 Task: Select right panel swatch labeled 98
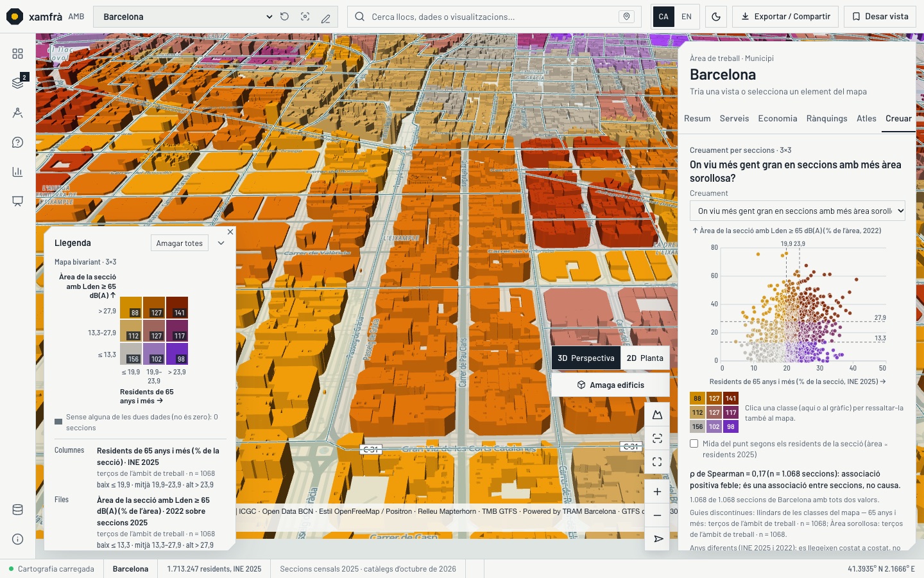pos(731,426)
